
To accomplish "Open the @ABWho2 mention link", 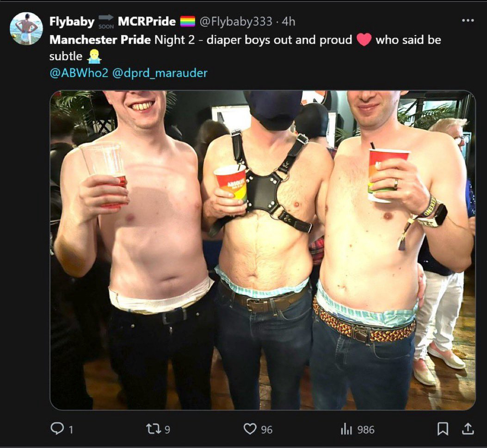I will pyautogui.click(x=79, y=73).
